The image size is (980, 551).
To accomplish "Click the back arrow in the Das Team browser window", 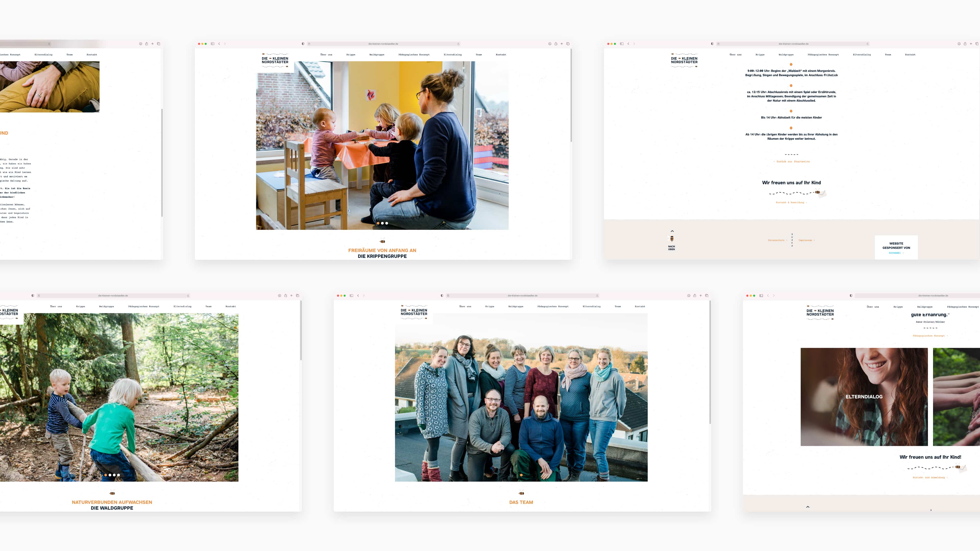I will click(x=358, y=295).
